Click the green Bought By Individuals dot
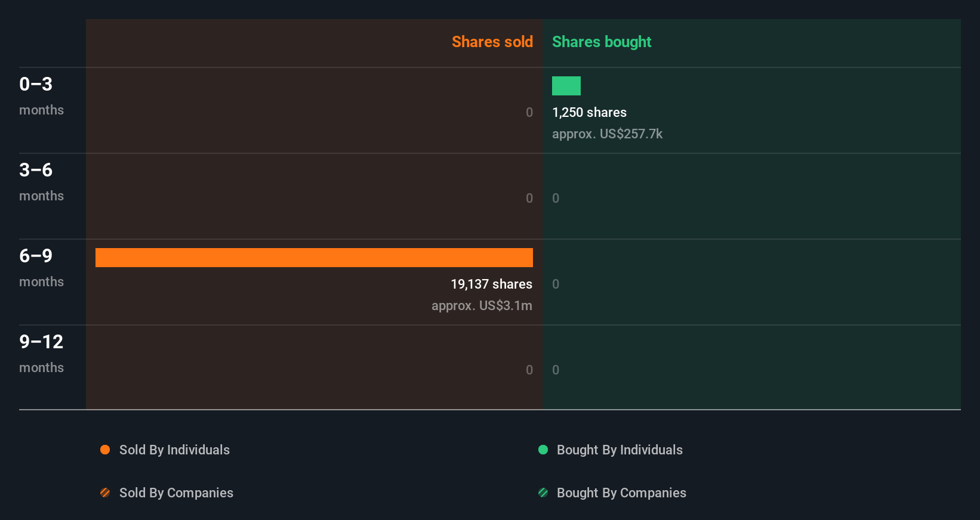Image resolution: width=980 pixels, height=520 pixels. 543,450
